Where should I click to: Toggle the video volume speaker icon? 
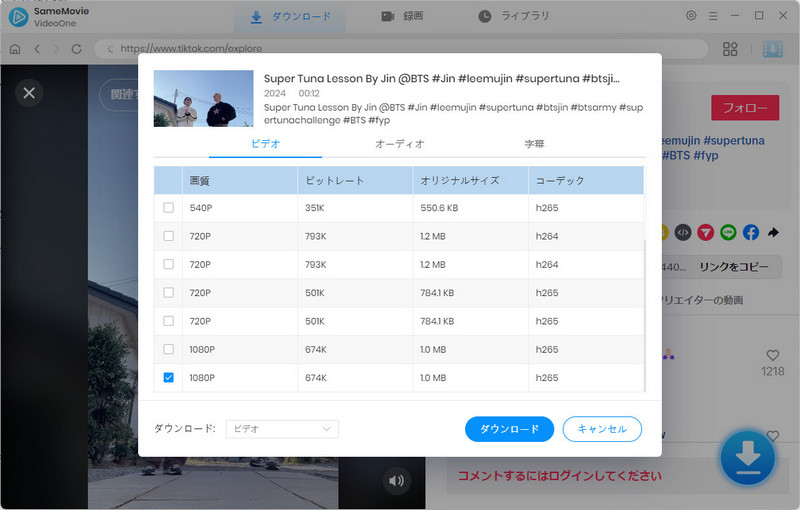pos(396,480)
